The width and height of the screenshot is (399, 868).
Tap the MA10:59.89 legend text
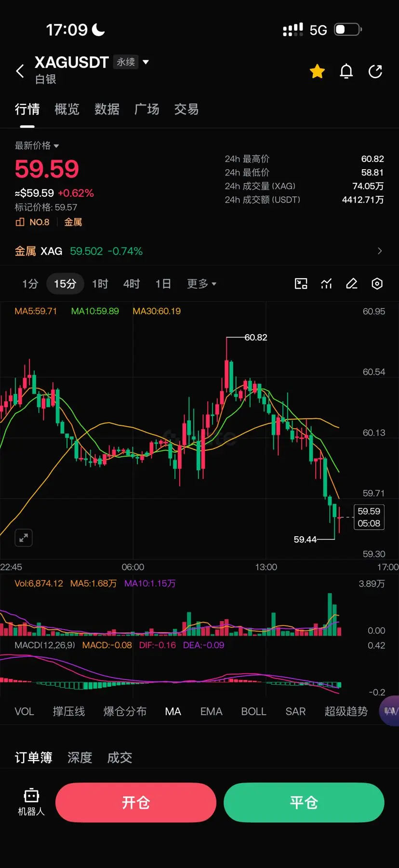95,312
